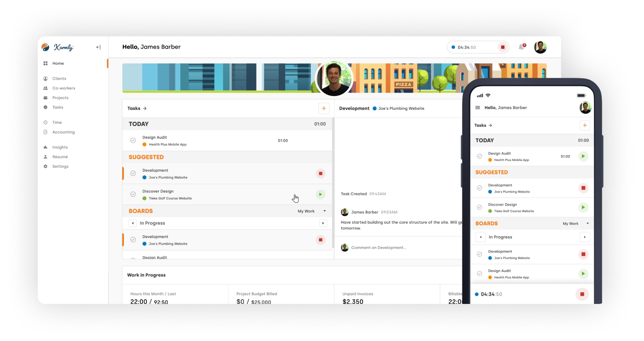
Task: Select Projects in the sidebar
Action: tap(60, 98)
